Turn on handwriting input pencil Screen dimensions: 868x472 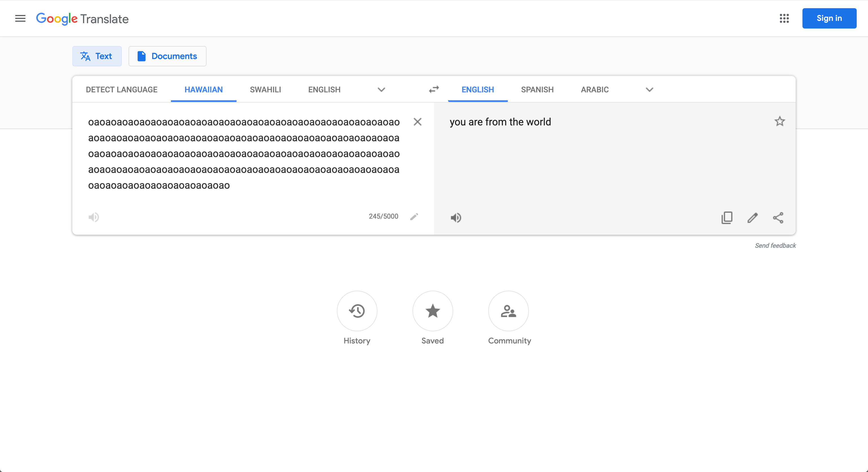pyautogui.click(x=414, y=216)
